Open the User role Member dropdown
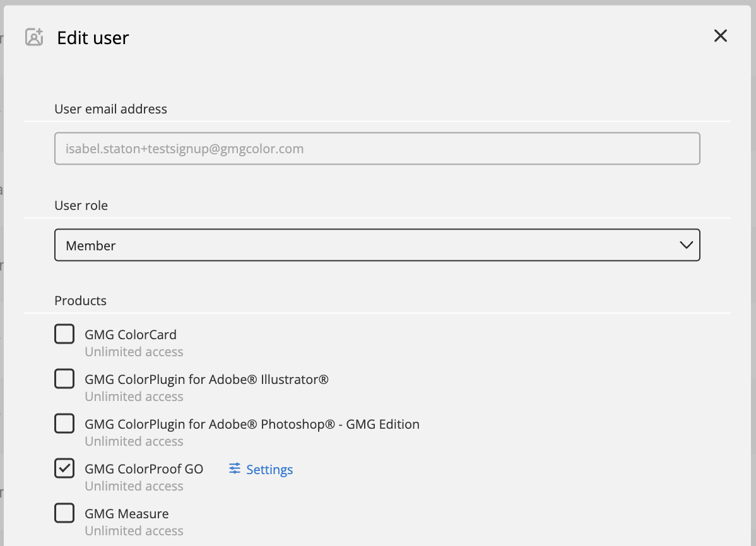Image resolution: width=756 pixels, height=546 pixels. 377,245
